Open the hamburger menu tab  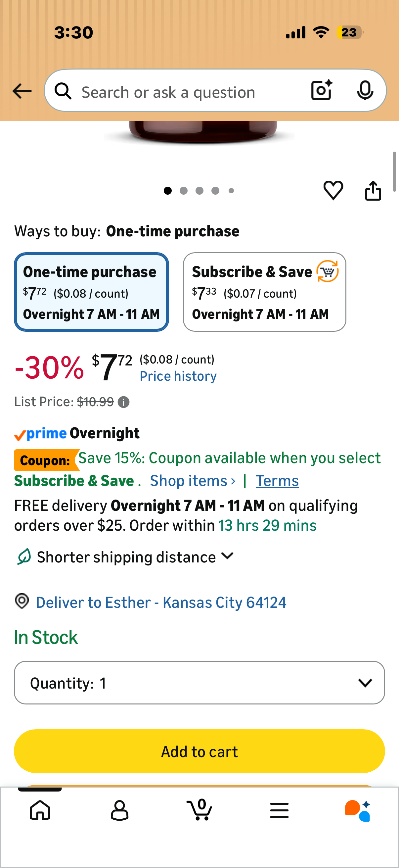(x=279, y=810)
